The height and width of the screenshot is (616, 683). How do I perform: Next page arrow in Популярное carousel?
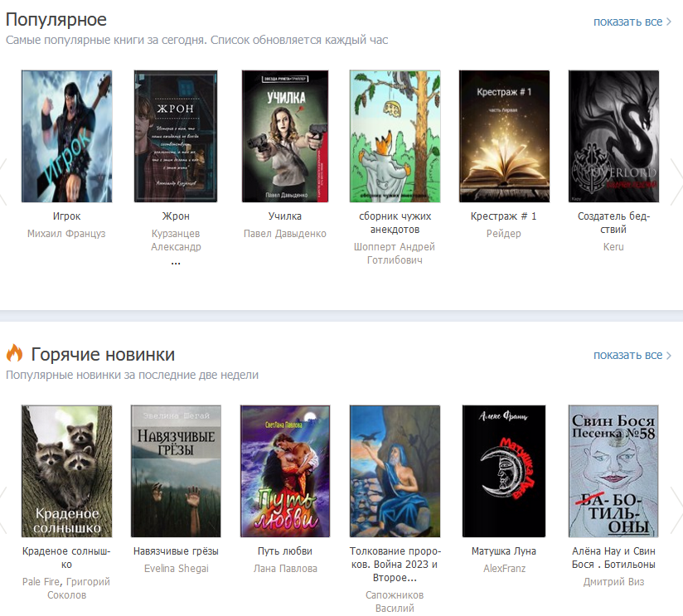(676, 182)
